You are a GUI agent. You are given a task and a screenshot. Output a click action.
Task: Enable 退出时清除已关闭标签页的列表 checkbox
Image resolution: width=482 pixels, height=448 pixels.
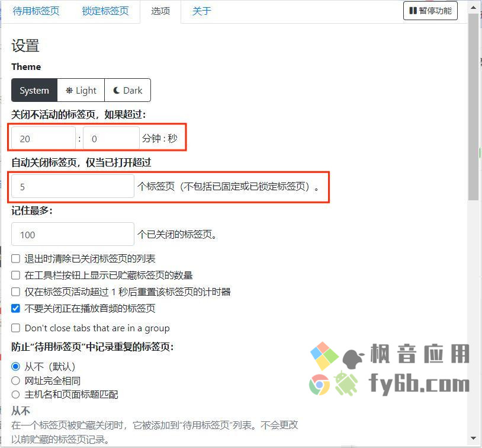coord(15,258)
